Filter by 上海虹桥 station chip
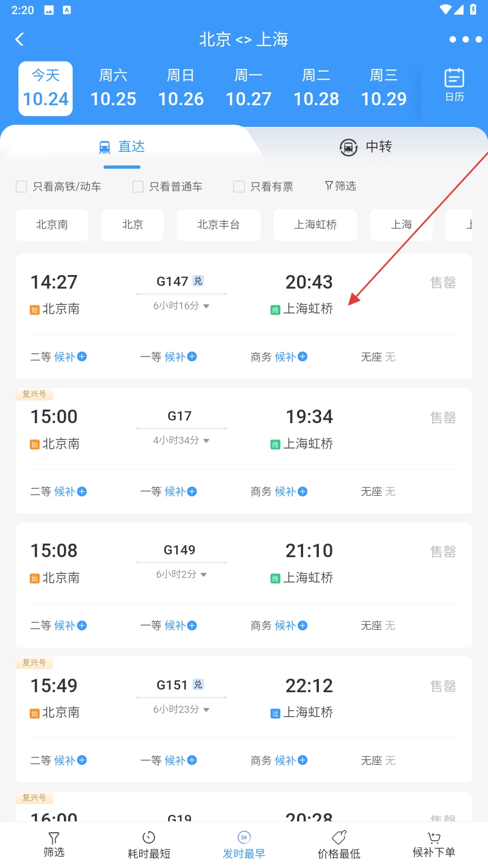 coord(315,225)
